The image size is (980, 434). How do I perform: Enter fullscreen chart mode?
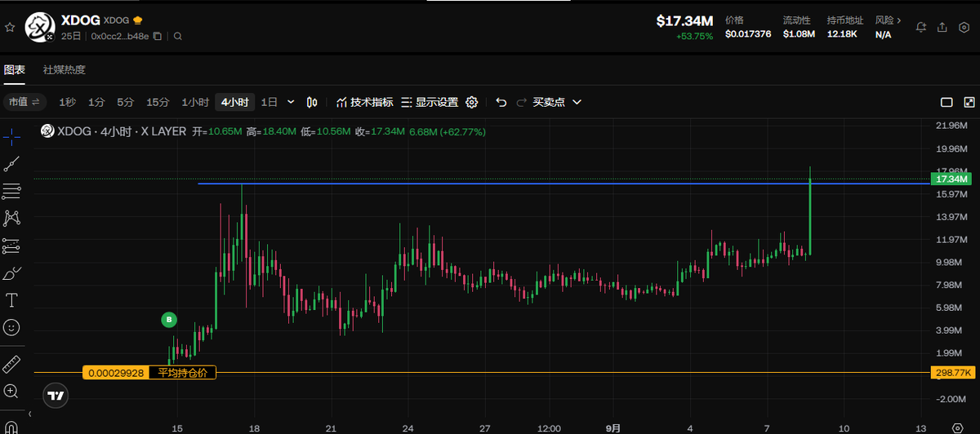[x=969, y=102]
